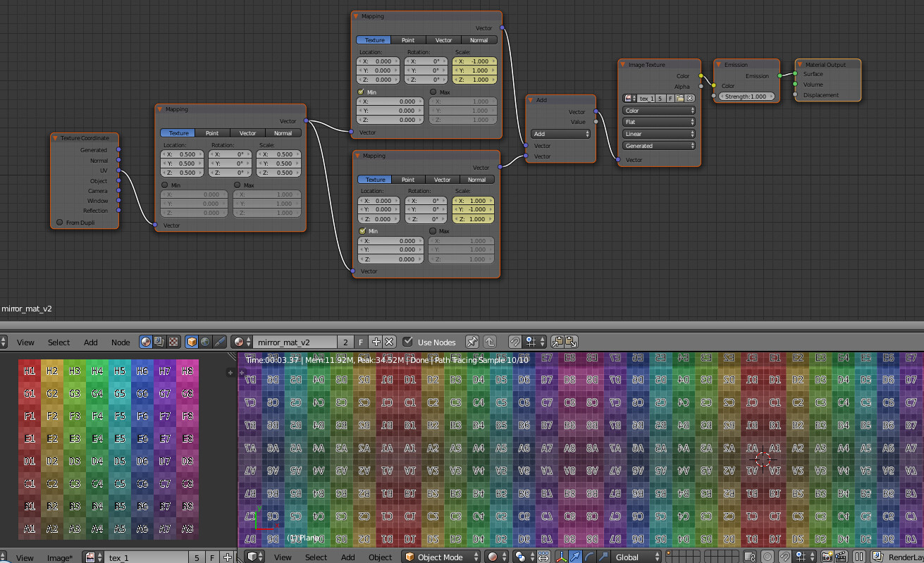Select Point type in left Mapping node
Screen dimensions: 924x563
click(x=212, y=133)
